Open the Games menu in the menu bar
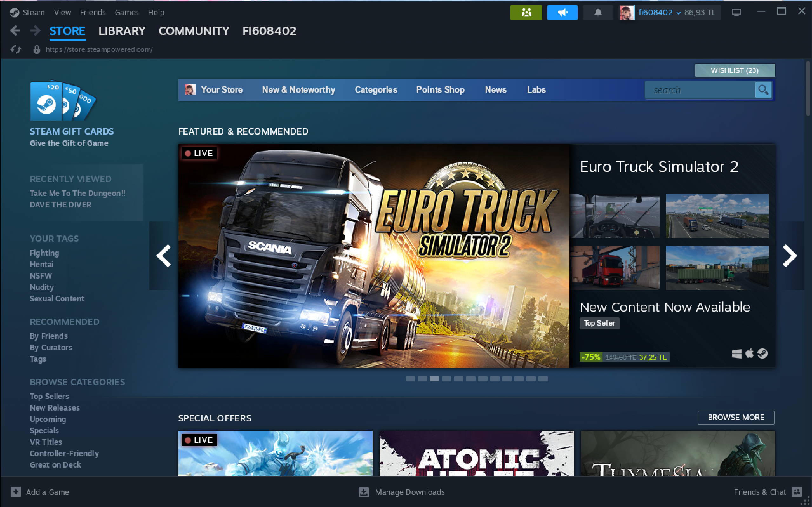This screenshot has height=507, width=812. point(126,12)
